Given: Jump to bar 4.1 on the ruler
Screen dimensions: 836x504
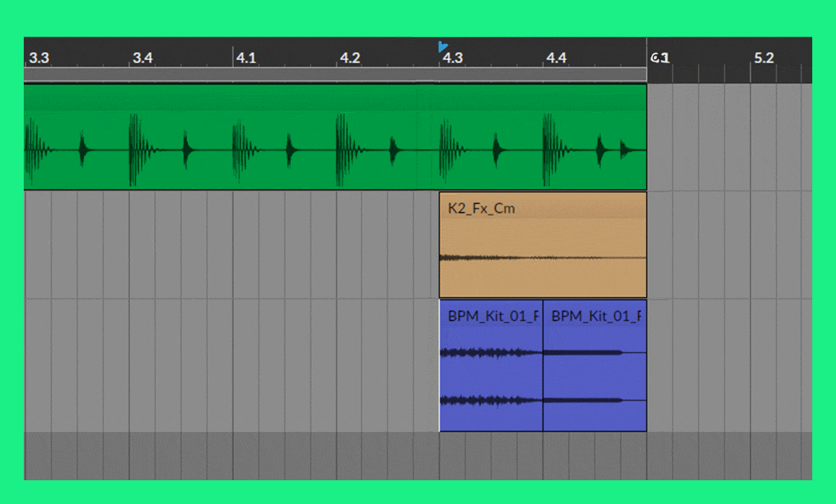Looking at the screenshot, I should tap(246, 58).
